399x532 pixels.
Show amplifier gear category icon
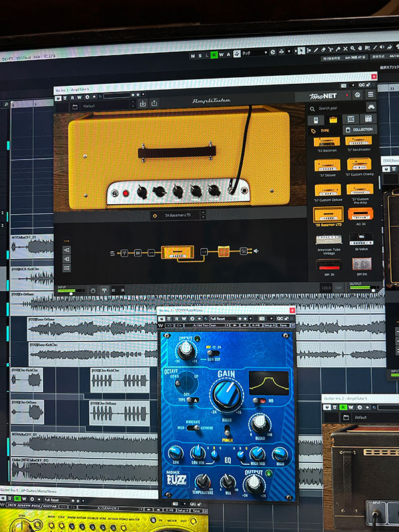point(333,120)
